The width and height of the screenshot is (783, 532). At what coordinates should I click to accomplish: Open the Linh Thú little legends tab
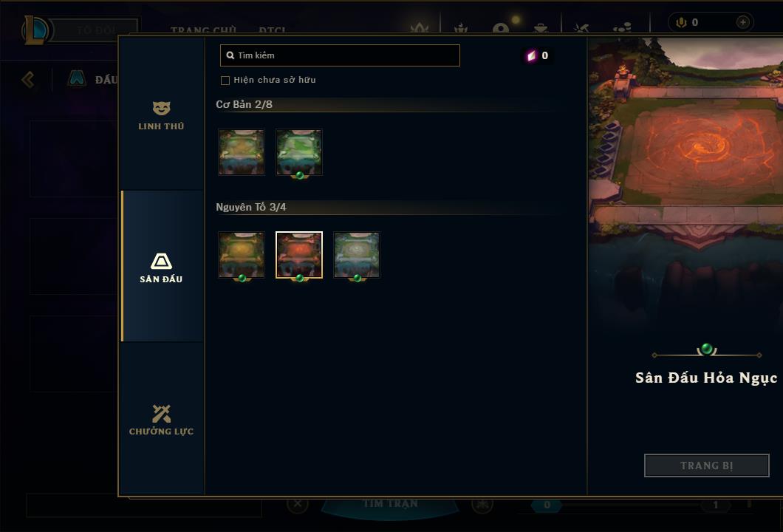[161, 115]
